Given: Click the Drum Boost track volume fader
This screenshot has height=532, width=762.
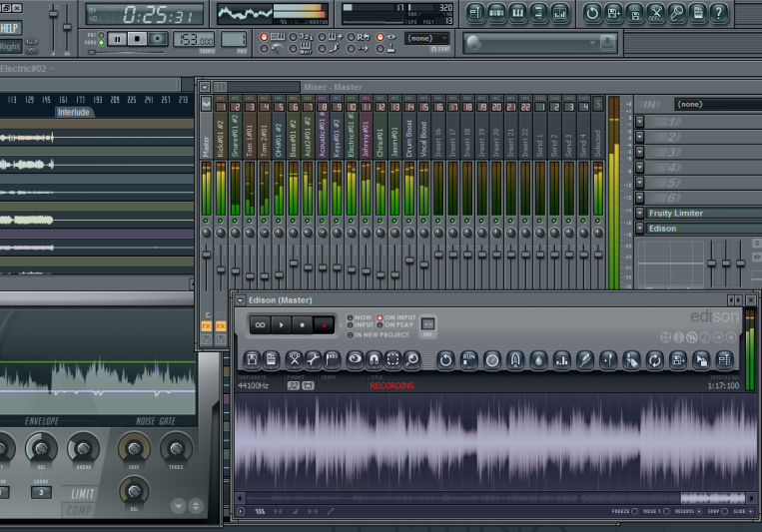Looking at the screenshot, I should (x=409, y=261).
